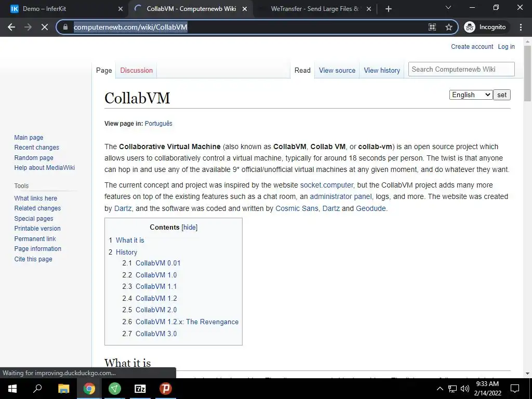This screenshot has height=399, width=532.
Task: Select the Page tab
Action: (x=104, y=71)
